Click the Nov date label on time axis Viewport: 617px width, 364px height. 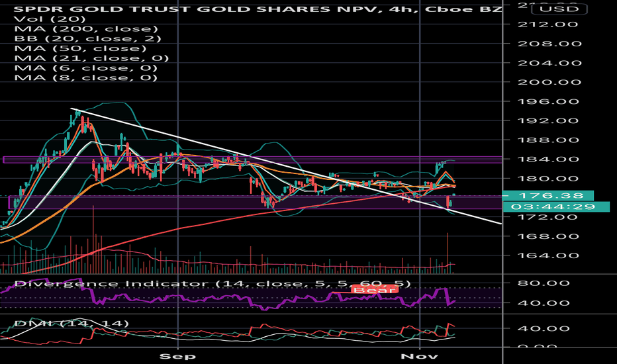click(420, 356)
